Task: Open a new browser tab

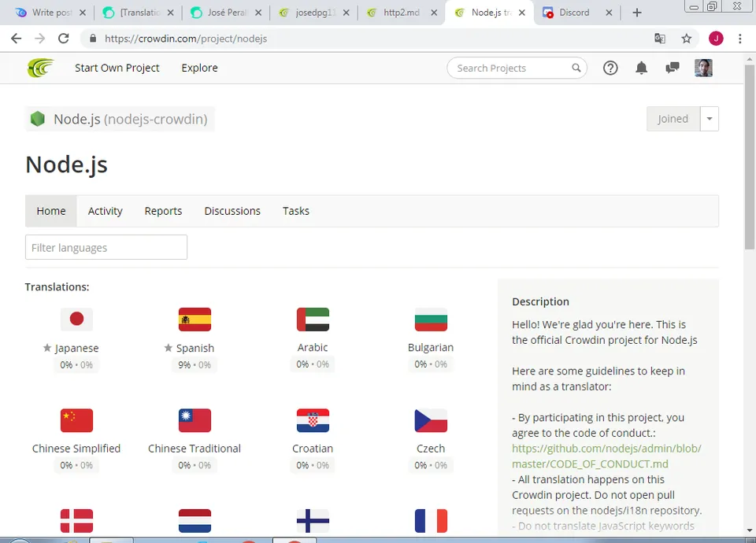Action: (637, 13)
